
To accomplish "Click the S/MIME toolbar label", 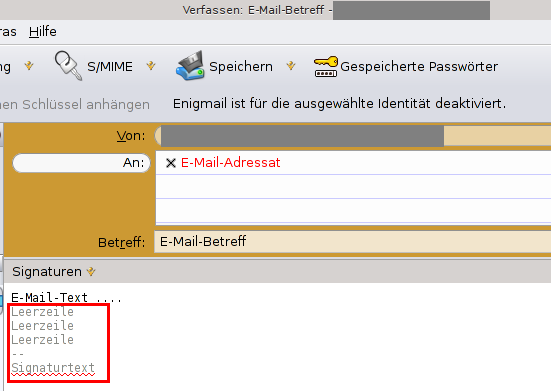I will (110, 66).
